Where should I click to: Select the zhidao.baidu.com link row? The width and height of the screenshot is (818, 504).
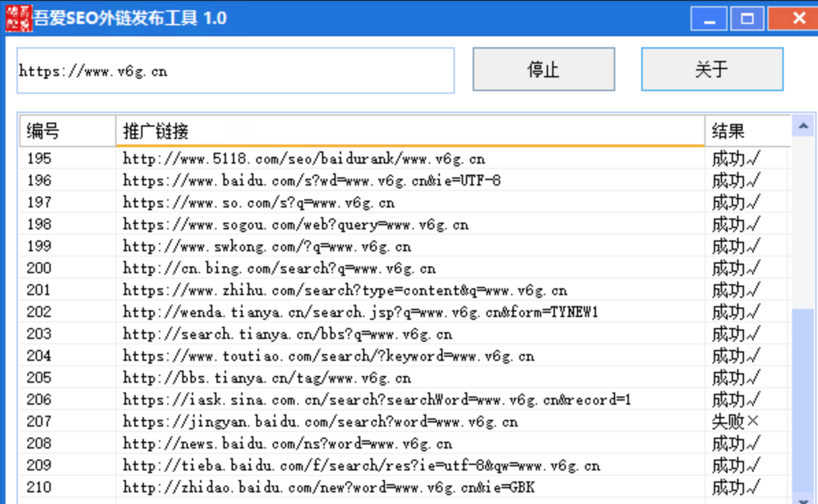point(328,487)
